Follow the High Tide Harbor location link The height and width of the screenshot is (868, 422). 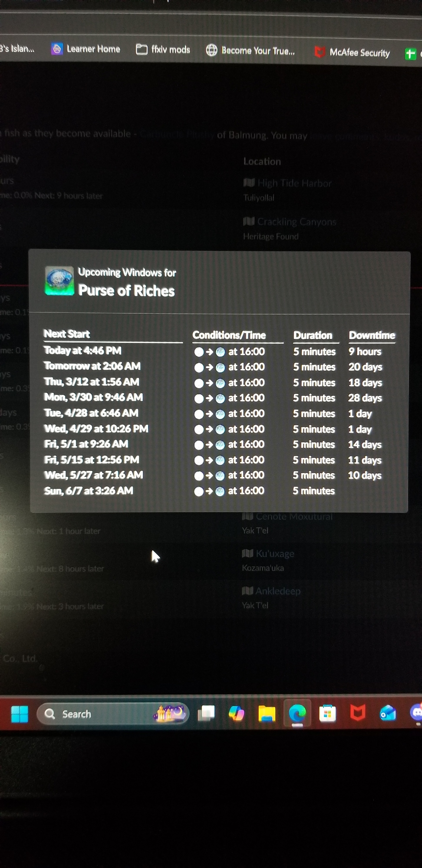[294, 183]
